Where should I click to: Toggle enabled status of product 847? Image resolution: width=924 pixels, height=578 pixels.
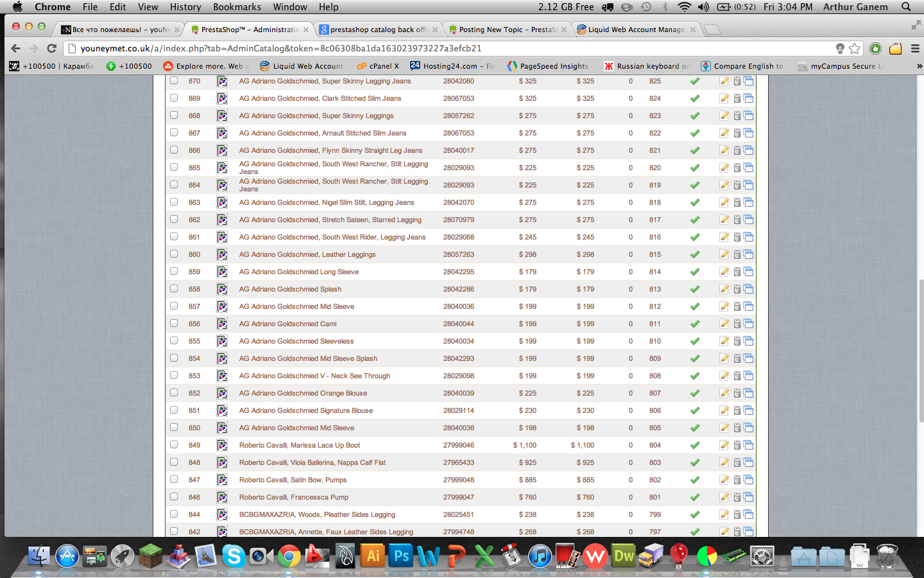click(694, 480)
